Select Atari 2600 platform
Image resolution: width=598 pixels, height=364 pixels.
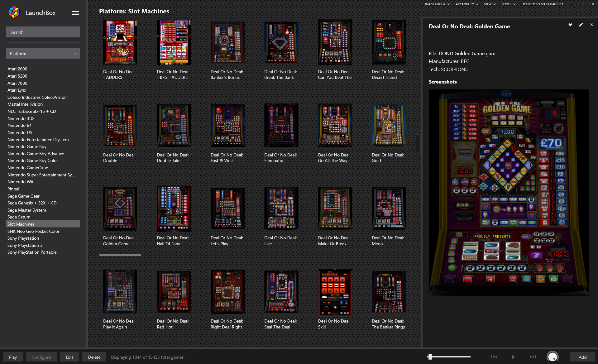point(17,69)
